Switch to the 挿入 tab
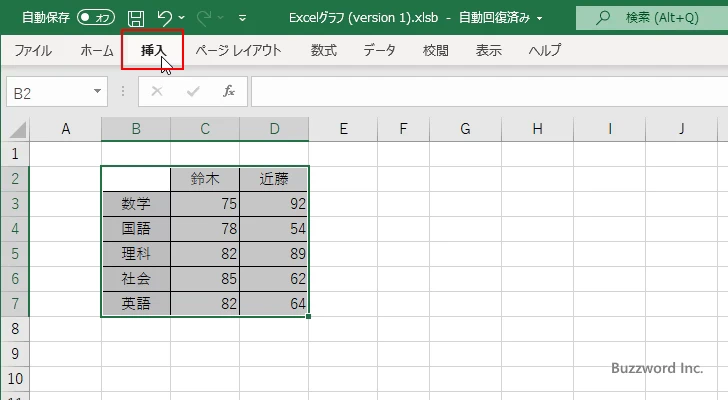Viewport: 728px width, 400px height. [153, 50]
